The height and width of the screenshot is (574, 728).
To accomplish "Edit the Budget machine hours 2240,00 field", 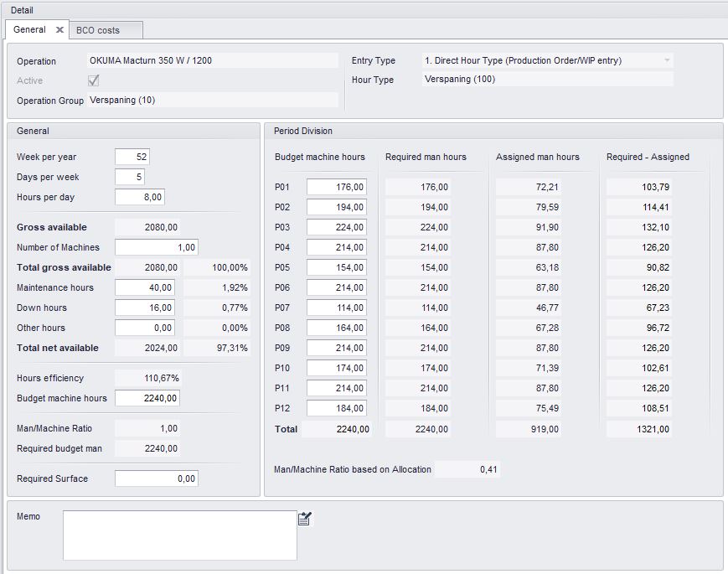I will [147, 398].
